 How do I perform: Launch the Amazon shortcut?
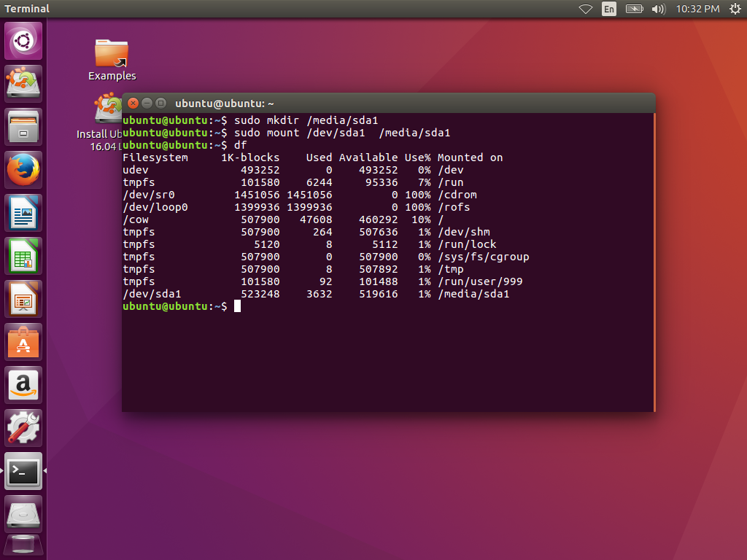point(23,384)
